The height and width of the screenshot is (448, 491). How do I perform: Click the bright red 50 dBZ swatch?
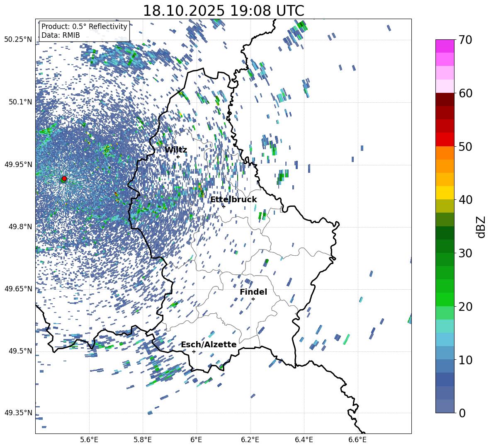(445, 140)
